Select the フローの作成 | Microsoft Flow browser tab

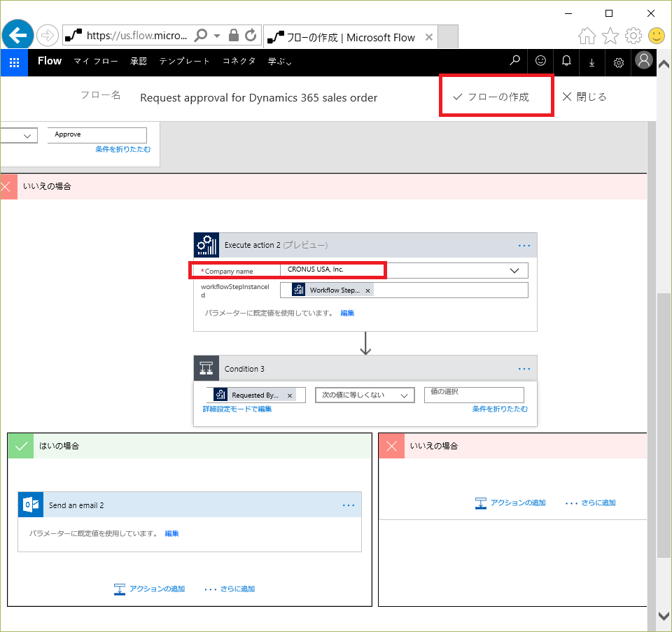(x=351, y=37)
